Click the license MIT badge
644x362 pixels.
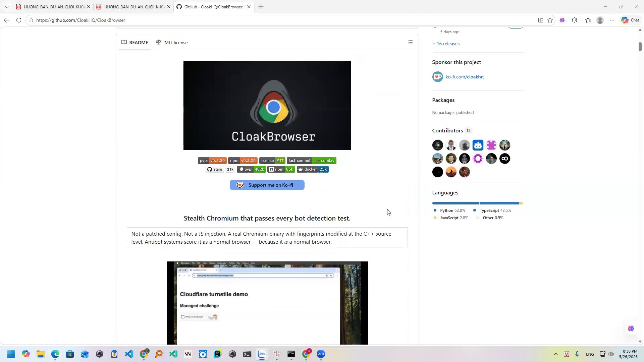272,161
